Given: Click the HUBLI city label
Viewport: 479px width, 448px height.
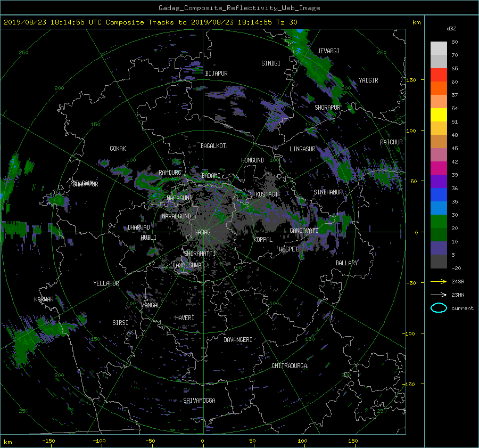Looking at the screenshot, I should [148, 238].
